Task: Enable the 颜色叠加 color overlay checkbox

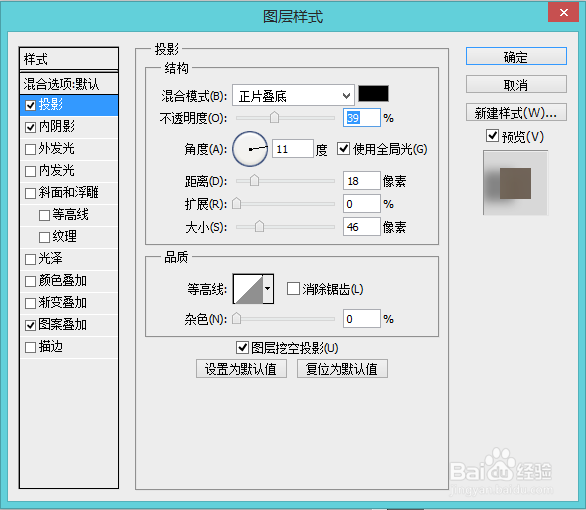Action: [31, 281]
